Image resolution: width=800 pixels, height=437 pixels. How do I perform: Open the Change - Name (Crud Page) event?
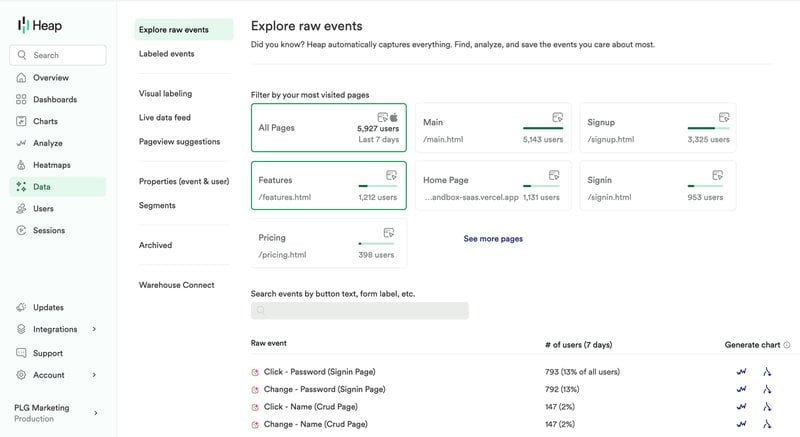315,424
